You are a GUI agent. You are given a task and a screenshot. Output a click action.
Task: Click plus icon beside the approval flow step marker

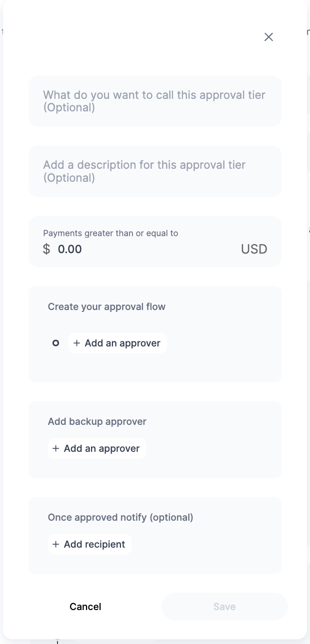(76, 343)
